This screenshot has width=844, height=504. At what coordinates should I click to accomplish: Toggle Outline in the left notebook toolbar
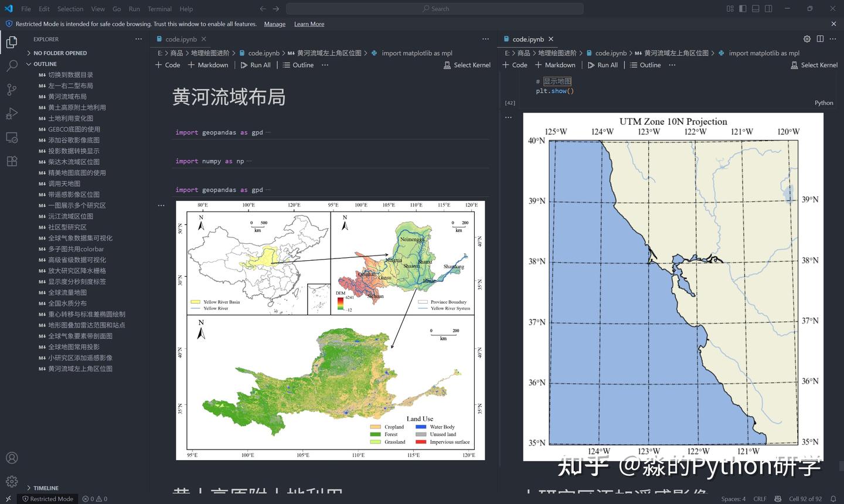[298, 65]
